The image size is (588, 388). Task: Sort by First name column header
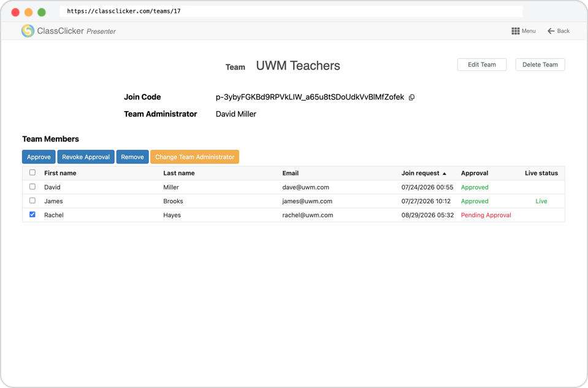click(60, 173)
